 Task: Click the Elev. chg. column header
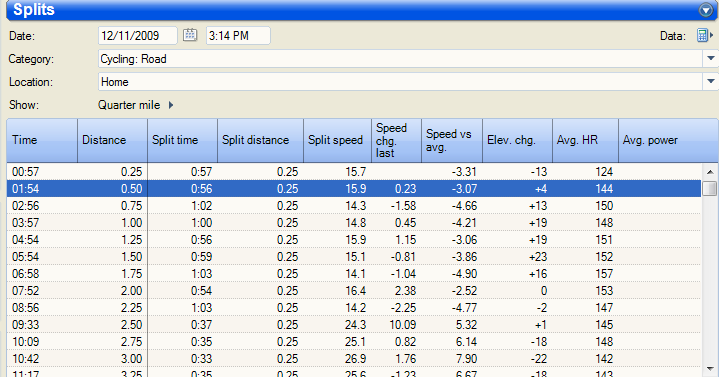coord(517,140)
